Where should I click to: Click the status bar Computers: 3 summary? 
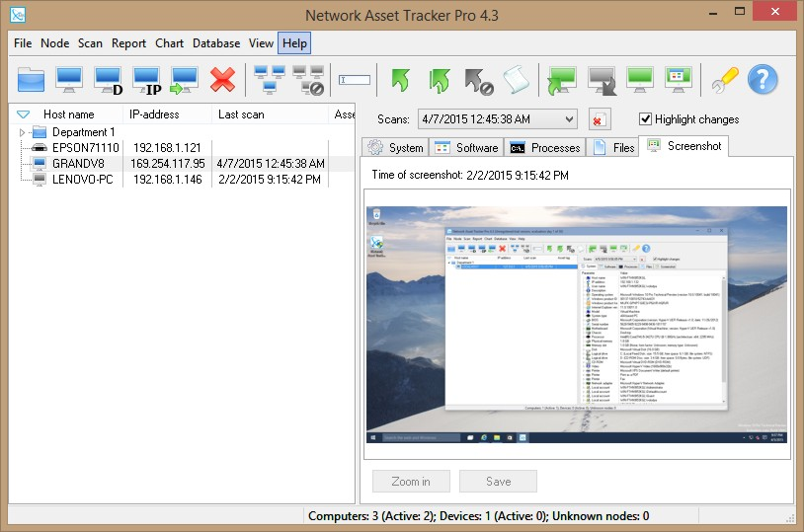[x=478, y=516]
